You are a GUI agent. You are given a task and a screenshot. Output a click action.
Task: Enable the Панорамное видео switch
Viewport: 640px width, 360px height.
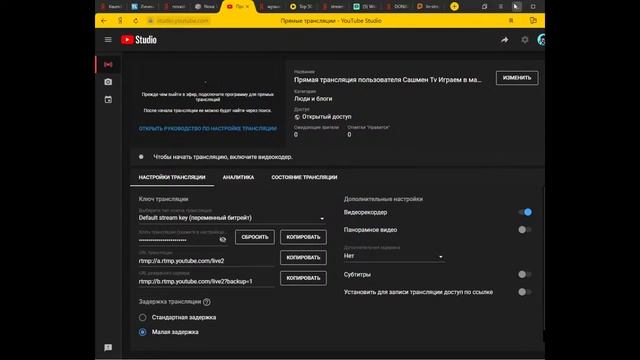tap(525, 230)
